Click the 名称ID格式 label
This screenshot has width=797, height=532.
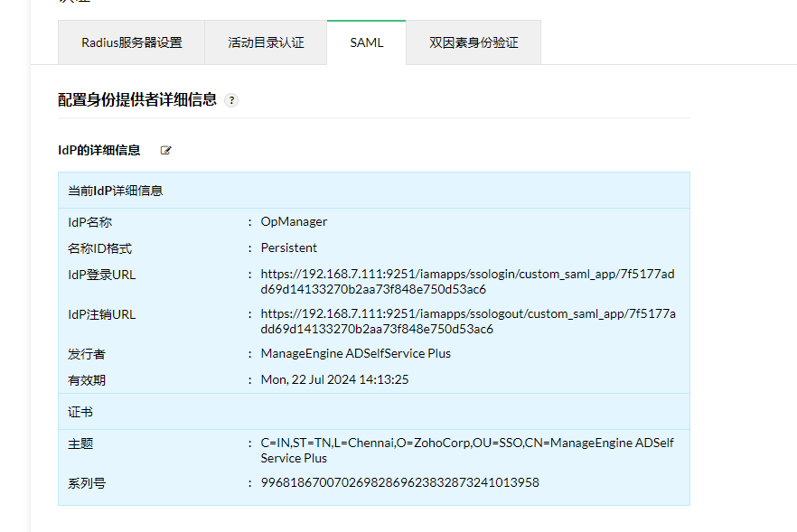[x=99, y=248]
